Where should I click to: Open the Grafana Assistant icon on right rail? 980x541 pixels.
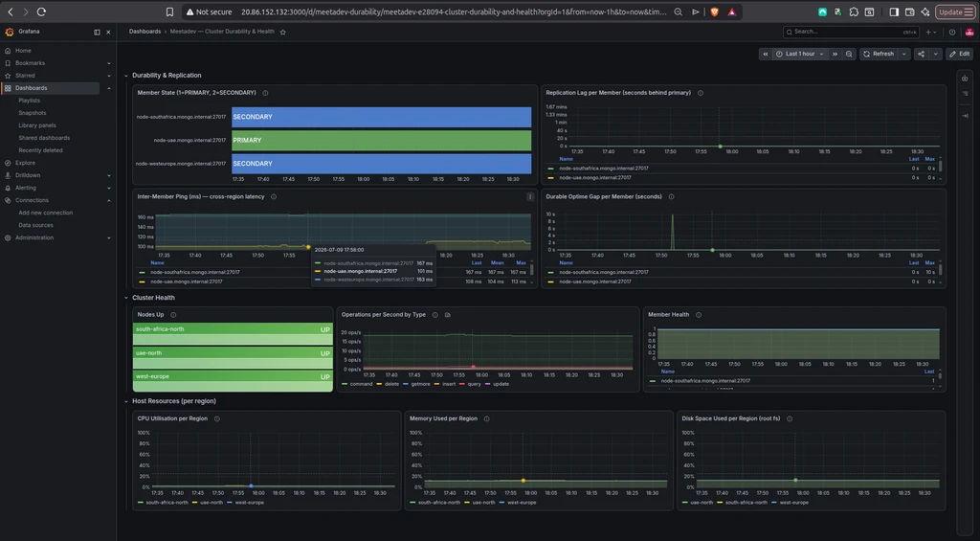(x=965, y=79)
